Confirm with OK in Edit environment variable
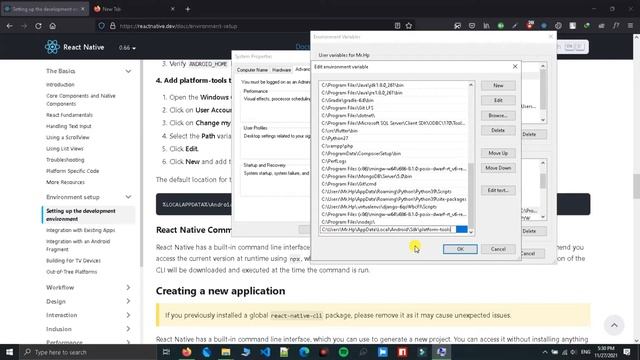Image resolution: width=640 pixels, height=360 pixels. [x=460, y=249]
